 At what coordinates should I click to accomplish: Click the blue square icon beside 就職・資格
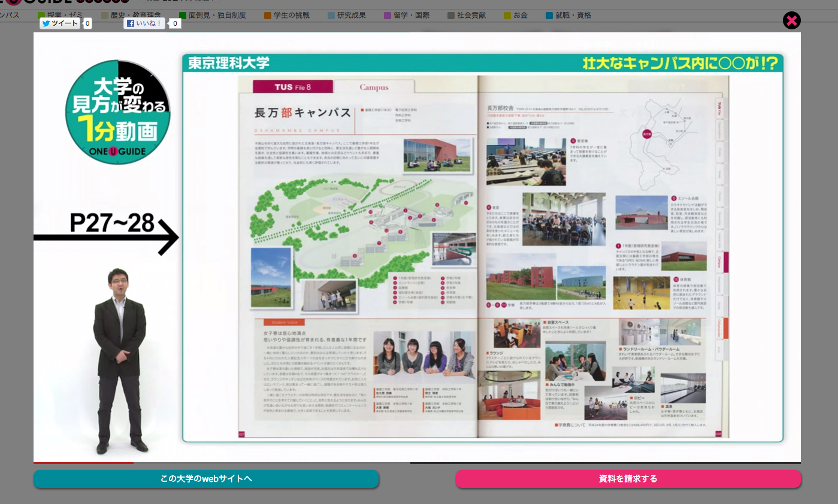click(549, 16)
